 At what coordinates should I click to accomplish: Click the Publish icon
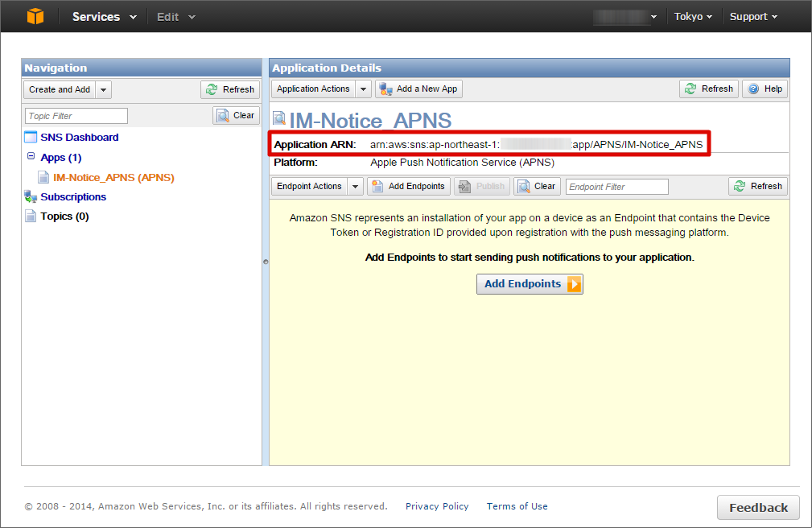pos(464,187)
